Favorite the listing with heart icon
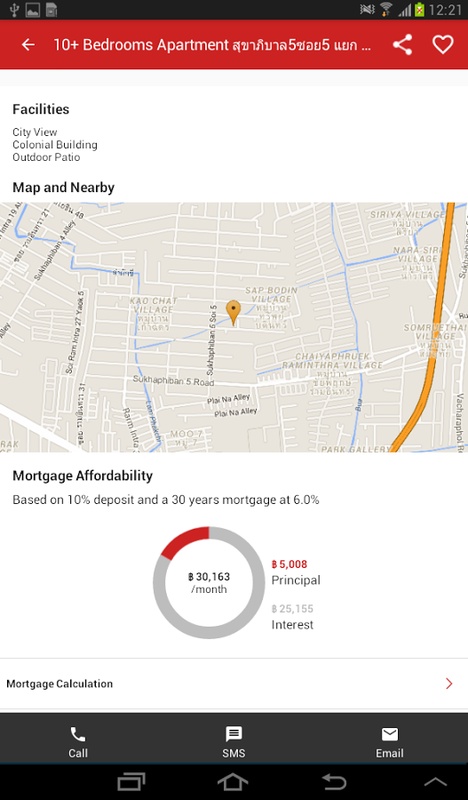This screenshot has height=800, width=468. (442, 45)
